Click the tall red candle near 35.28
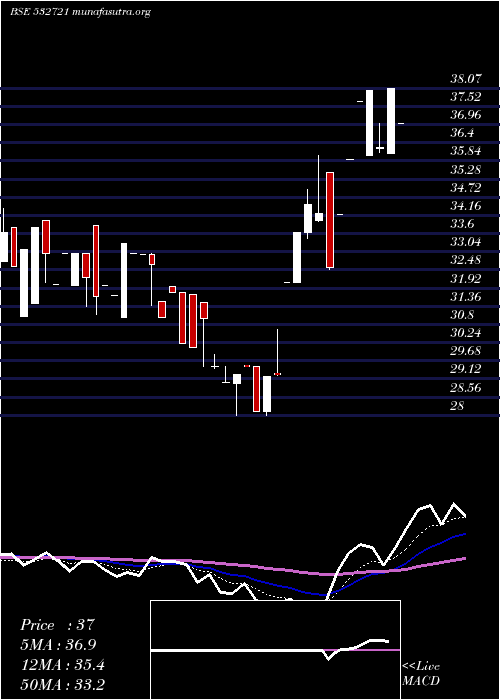 point(330,220)
